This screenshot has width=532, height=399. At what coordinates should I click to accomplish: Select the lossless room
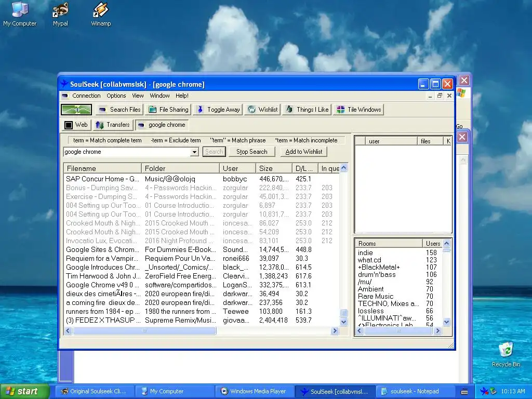pyautogui.click(x=371, y=311)
